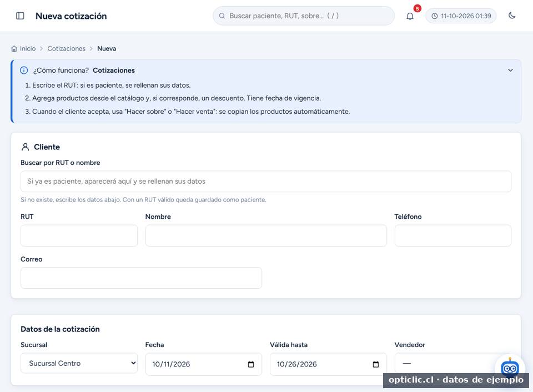Image resolution: width=533 pixels, height=392 pixels.
Task: Click the Nueva breadcrumb text
Action: tap(107, 49)
